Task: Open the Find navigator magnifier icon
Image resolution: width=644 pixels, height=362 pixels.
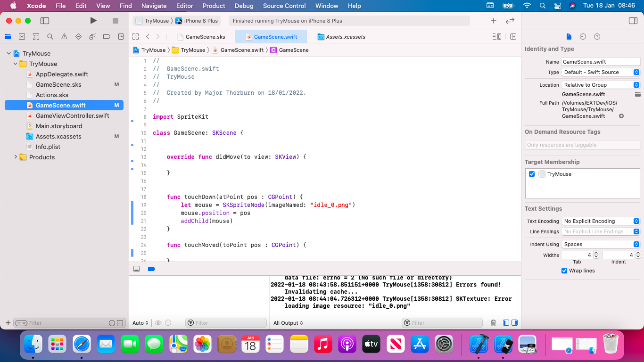Action: coord(50,37)
